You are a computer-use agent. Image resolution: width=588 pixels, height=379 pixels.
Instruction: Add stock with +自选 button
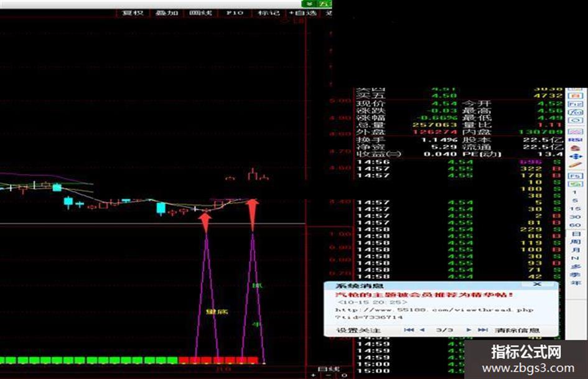coord(302,13)
